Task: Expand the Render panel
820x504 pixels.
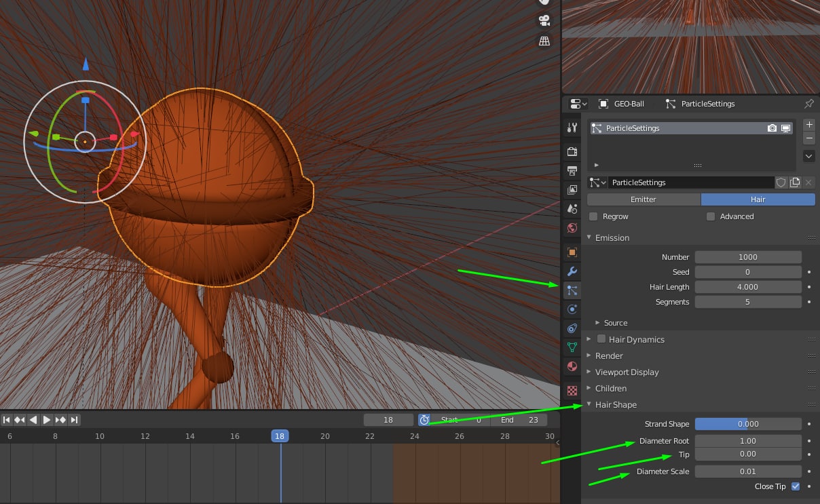Action: point(589,355)
